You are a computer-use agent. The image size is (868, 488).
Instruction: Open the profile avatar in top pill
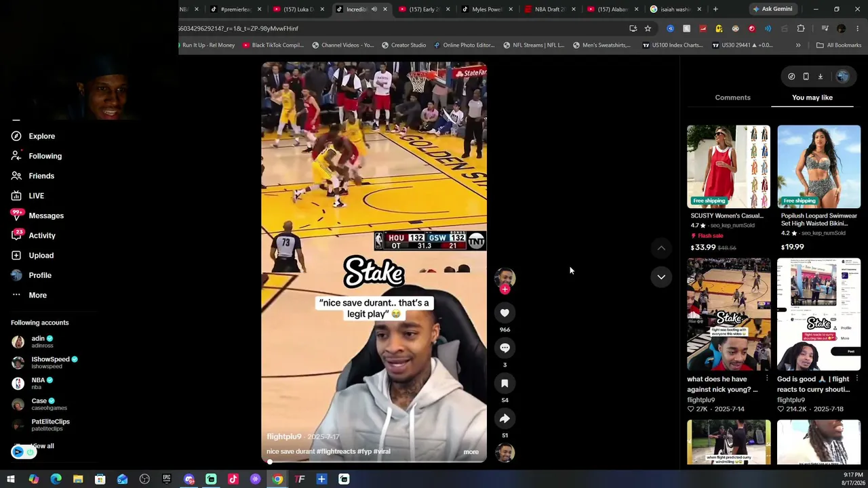point(842,77)
